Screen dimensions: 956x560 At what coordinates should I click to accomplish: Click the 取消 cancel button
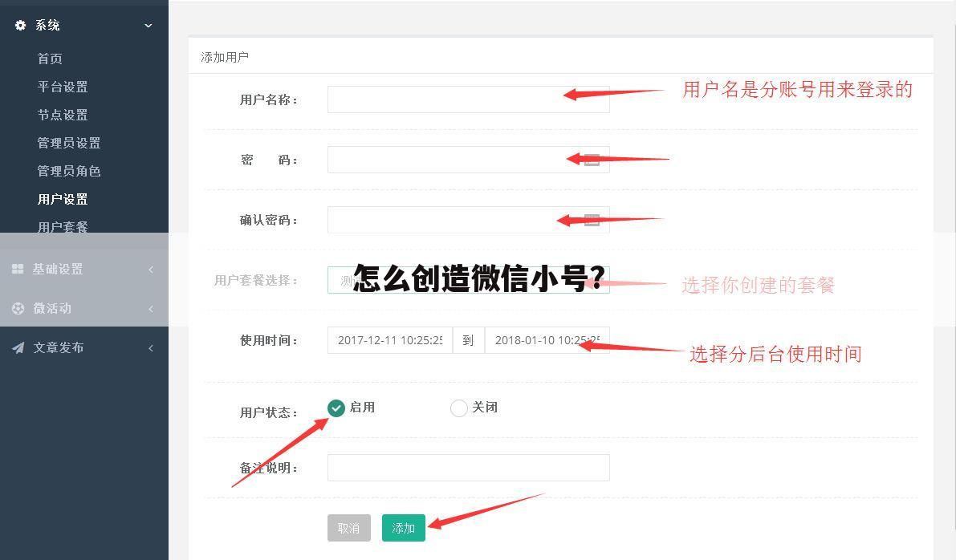point(348,528)
